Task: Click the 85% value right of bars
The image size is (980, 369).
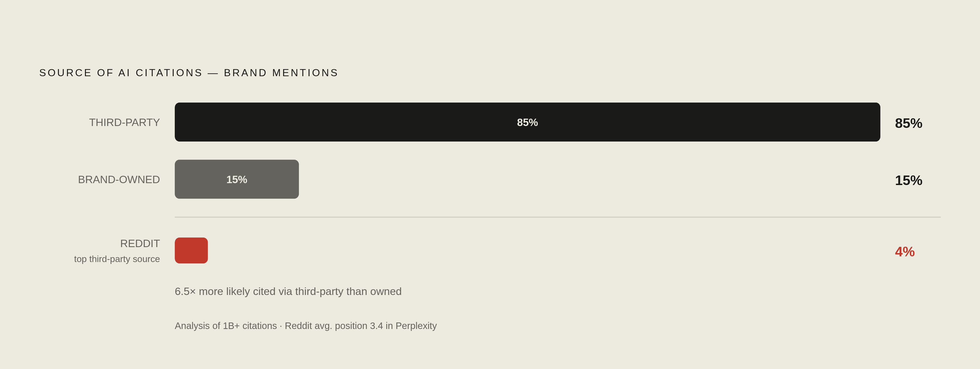Action: click(x=908, y=123)
